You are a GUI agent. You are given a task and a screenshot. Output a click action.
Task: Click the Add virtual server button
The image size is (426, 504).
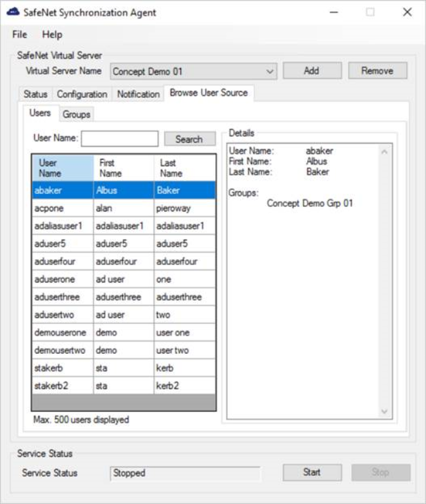pyautogui.click(x=312, y=71)
